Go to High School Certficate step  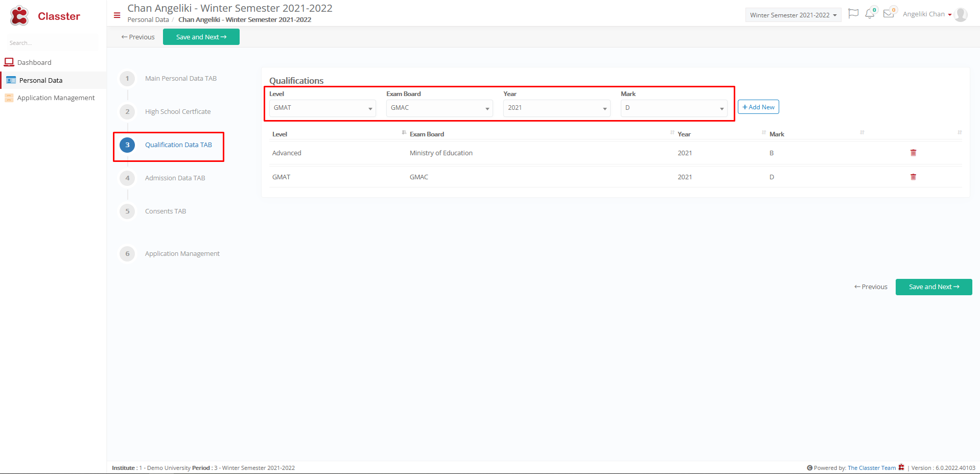click(178, 111)
